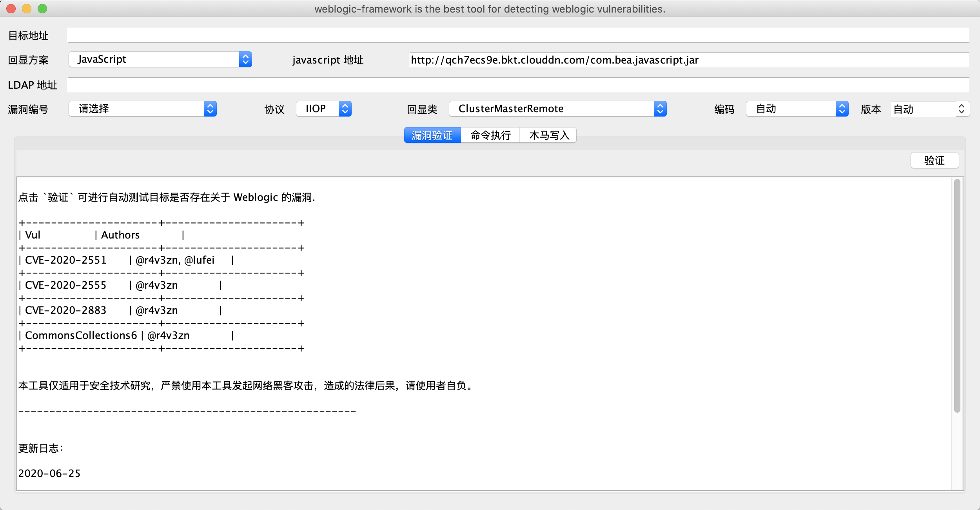980x510 pixels.
Task: Click the CommonsCollections6 line in output
Action: [81, 335]
